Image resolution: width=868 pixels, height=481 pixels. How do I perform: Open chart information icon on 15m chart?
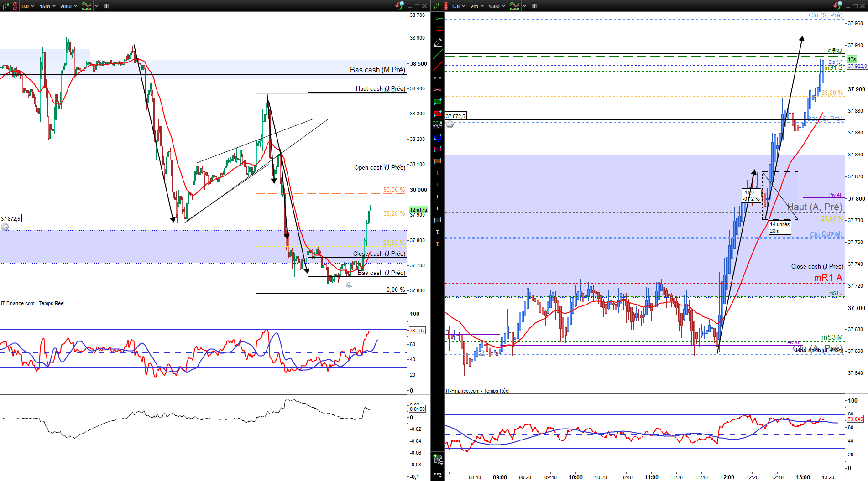click(106, 6)
